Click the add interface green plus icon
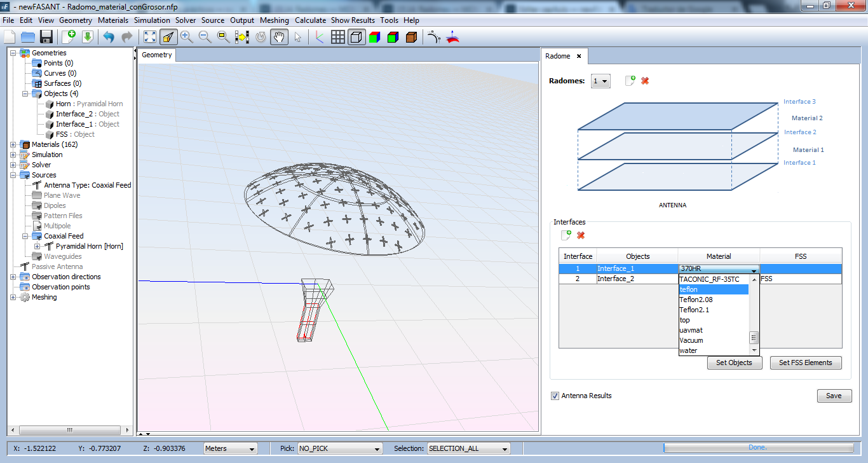Screen dimensions: 868x463 coord(567,235)
